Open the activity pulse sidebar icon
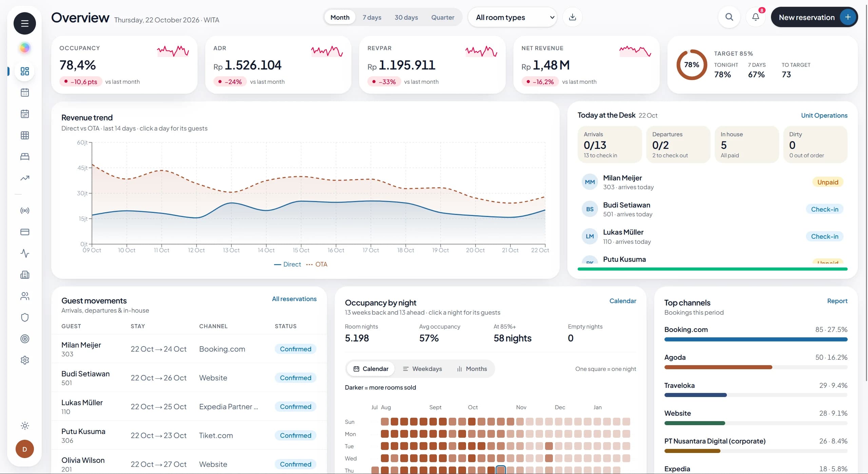868x474 pixels. point(24,253)
